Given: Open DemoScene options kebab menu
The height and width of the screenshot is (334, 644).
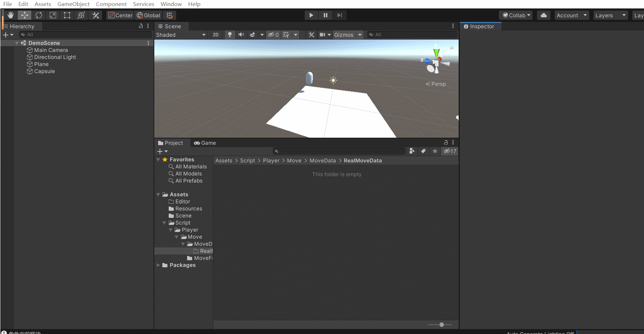Looking at the screenshot, I should point(148,43).
